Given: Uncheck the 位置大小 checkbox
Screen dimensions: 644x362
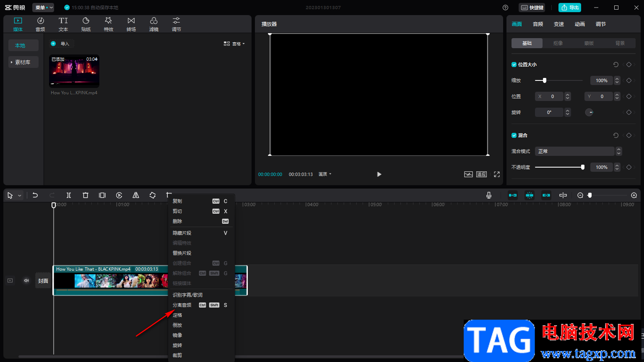Looking at the screenshot, I should 514,65.
